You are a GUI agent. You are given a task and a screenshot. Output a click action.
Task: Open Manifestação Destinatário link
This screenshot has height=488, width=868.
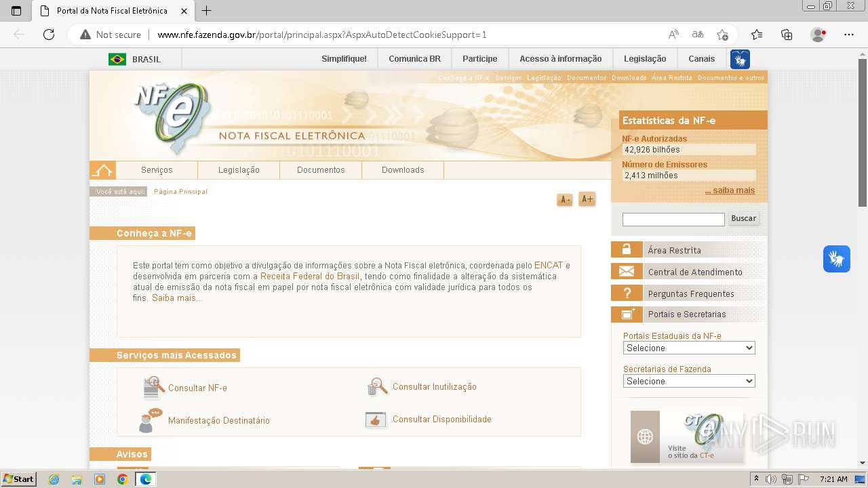click(219, 421)
